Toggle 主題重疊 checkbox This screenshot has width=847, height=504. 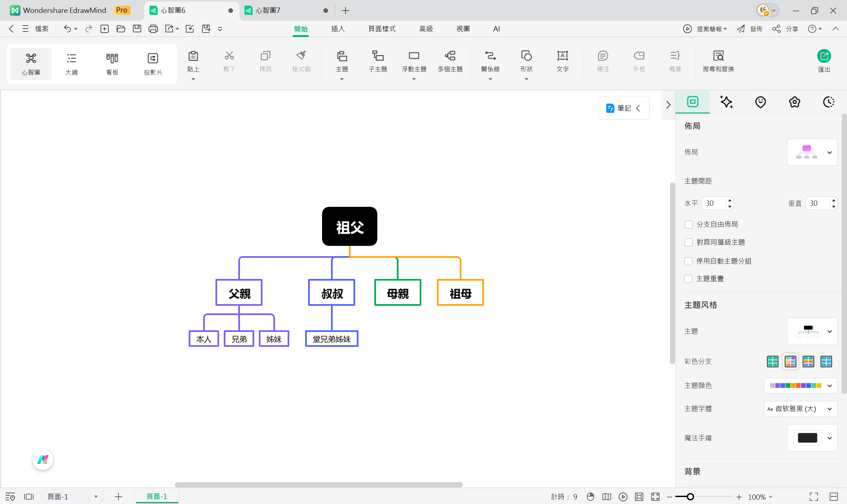[x=688, y=279]
